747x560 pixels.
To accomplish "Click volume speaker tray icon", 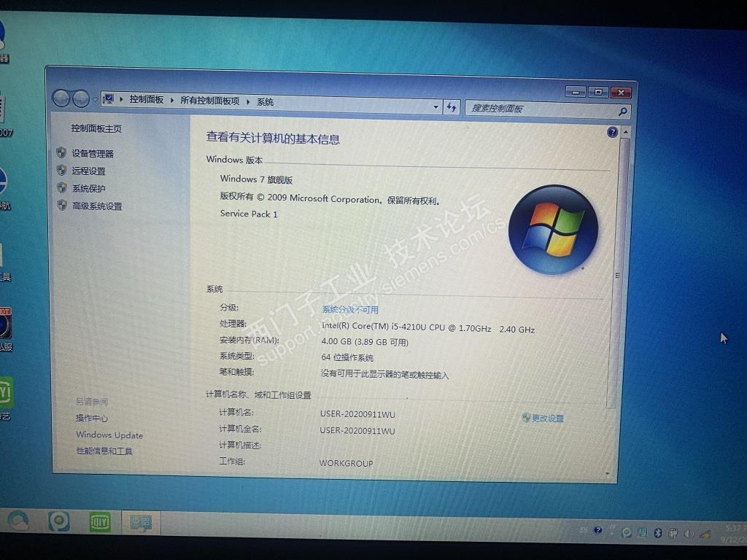I will tap(689, 534).
